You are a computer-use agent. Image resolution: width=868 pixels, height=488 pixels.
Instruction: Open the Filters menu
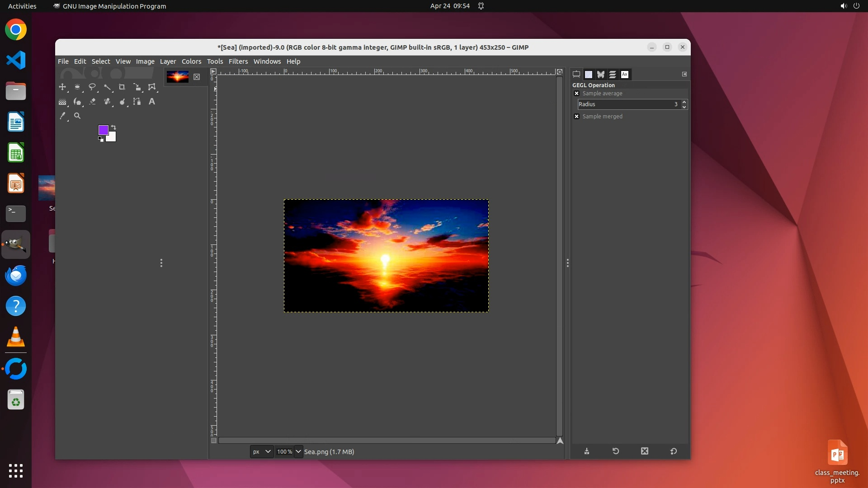point(238,61)
